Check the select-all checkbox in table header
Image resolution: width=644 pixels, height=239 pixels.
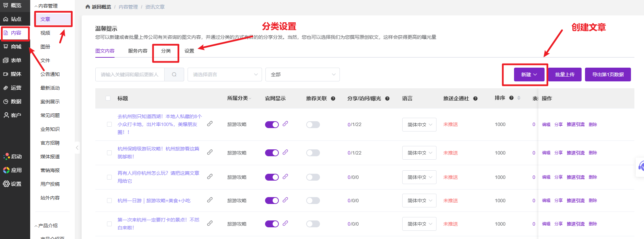click(x=108, y=98)
